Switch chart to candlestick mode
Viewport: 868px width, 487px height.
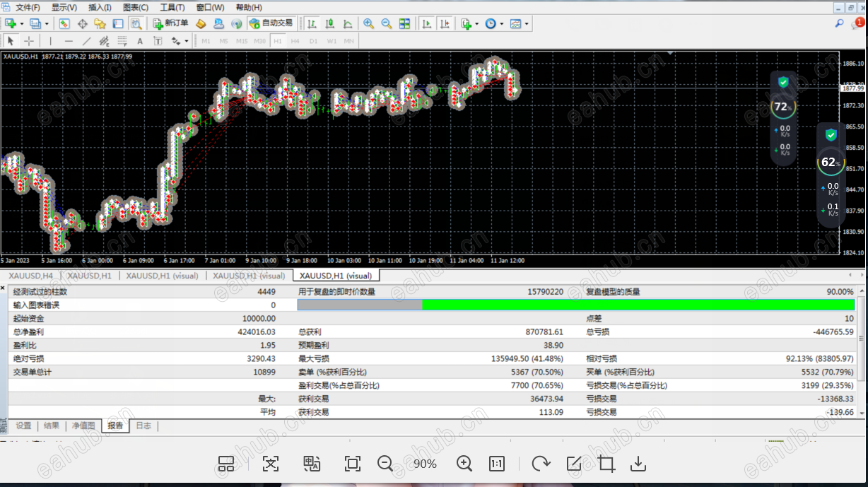pos(330,23)
